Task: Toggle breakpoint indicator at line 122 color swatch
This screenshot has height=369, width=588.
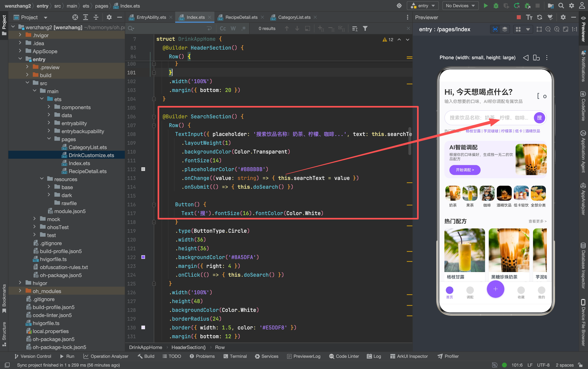Action: coord(143,257)
